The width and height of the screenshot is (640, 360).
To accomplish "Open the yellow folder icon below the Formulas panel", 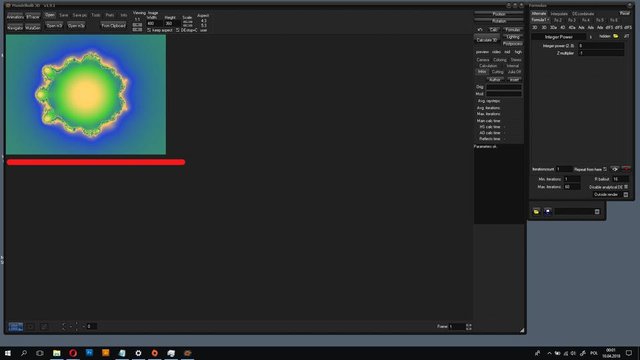I will (x=536, y=211).
